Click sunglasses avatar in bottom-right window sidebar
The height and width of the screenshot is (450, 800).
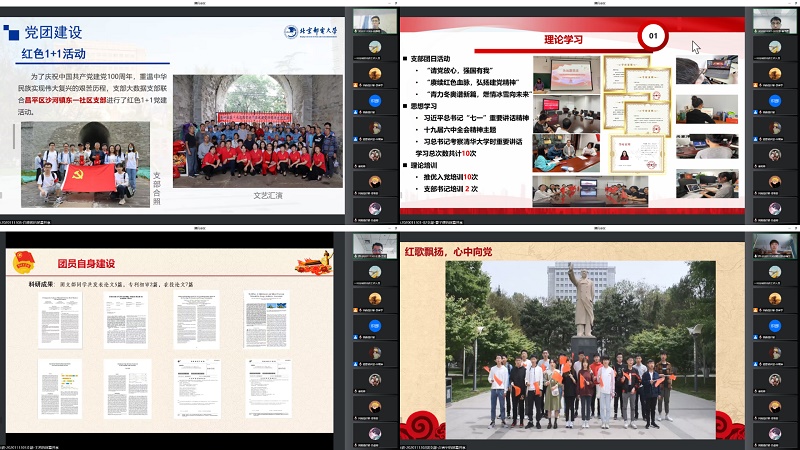tap(775, 353)
